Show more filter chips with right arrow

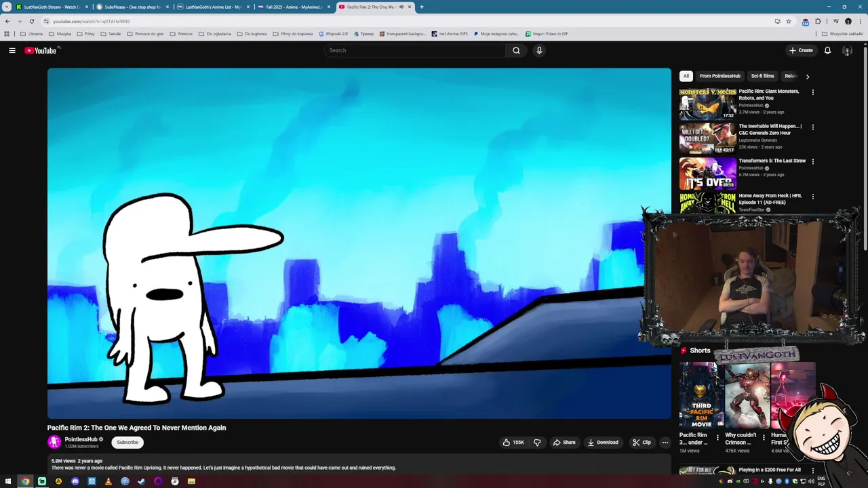point(807,77)
